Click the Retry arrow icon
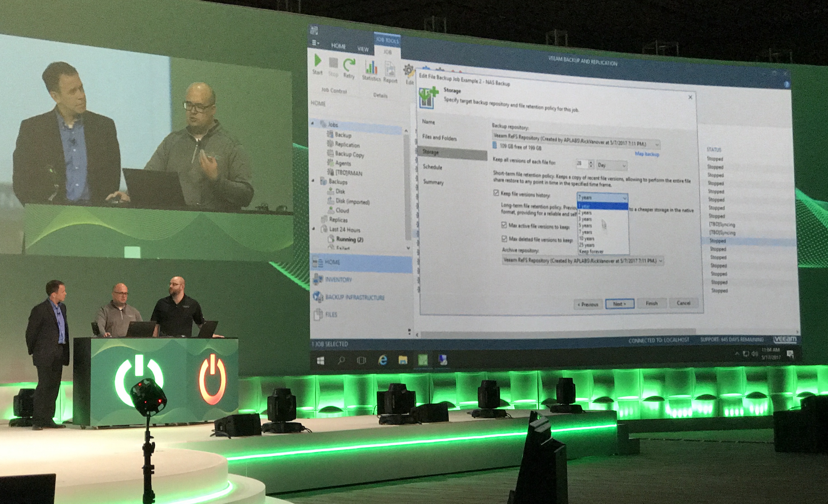 [x=349, y=65]
